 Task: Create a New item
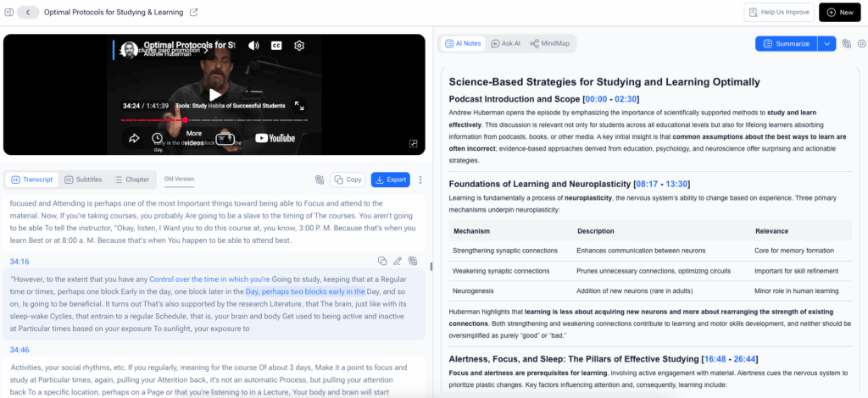(840, 12)
